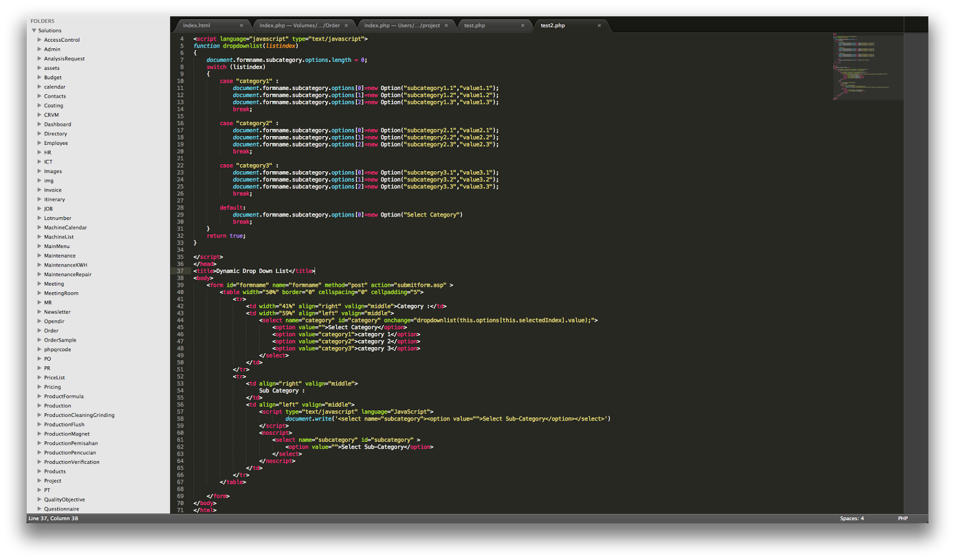Expand the Admin folder arrow
The height and width of the screenshot is (560, 955).
click(39, 49)
